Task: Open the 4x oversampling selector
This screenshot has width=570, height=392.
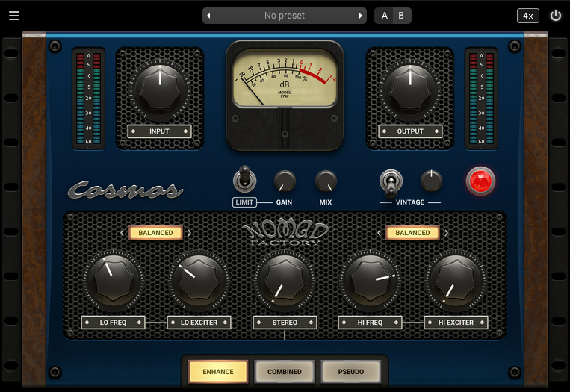Action: (x=528, y=16)
